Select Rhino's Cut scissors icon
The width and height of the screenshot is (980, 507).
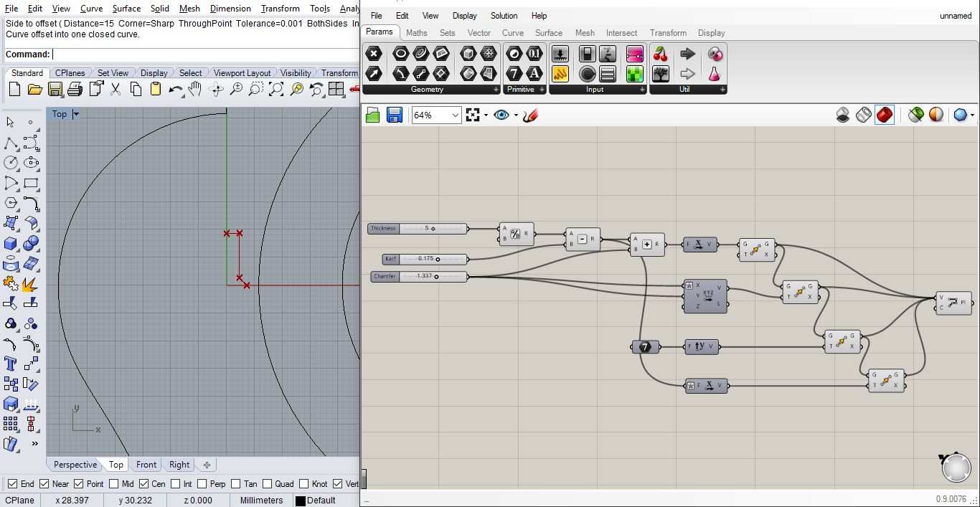click(116, 89)
